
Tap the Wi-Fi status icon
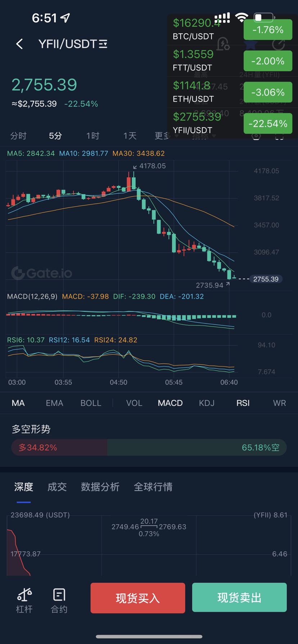(242, 17)
